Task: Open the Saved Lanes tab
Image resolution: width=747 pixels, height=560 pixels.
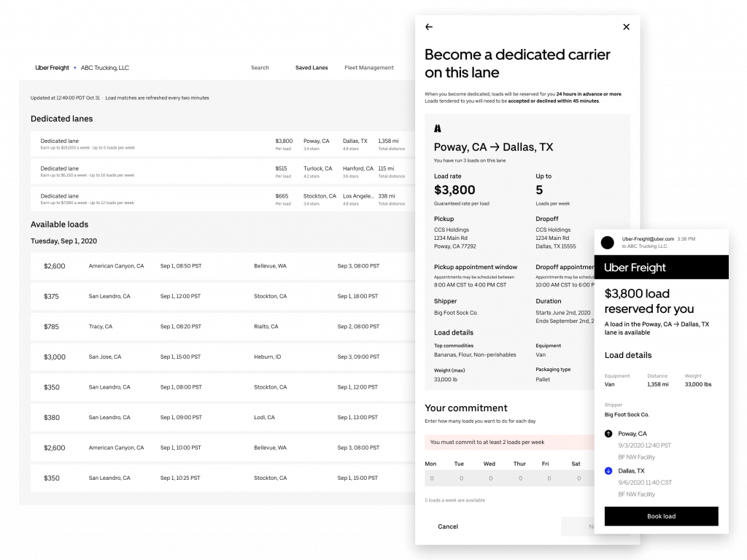Action: (311, 68)
